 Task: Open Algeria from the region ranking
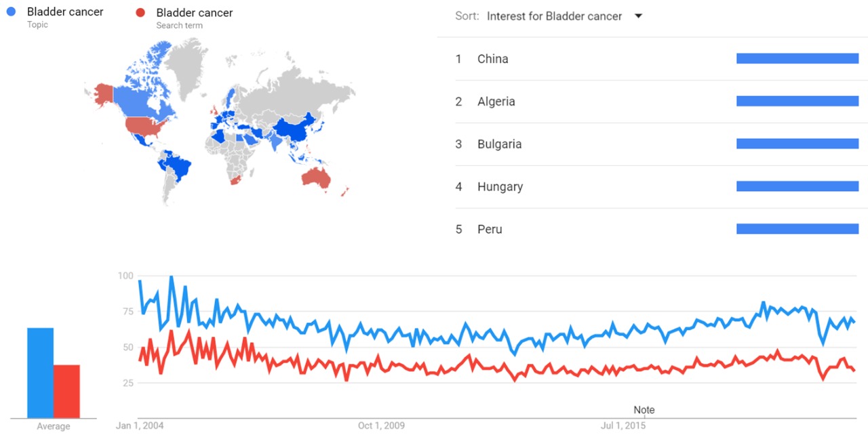coord(496,102)
